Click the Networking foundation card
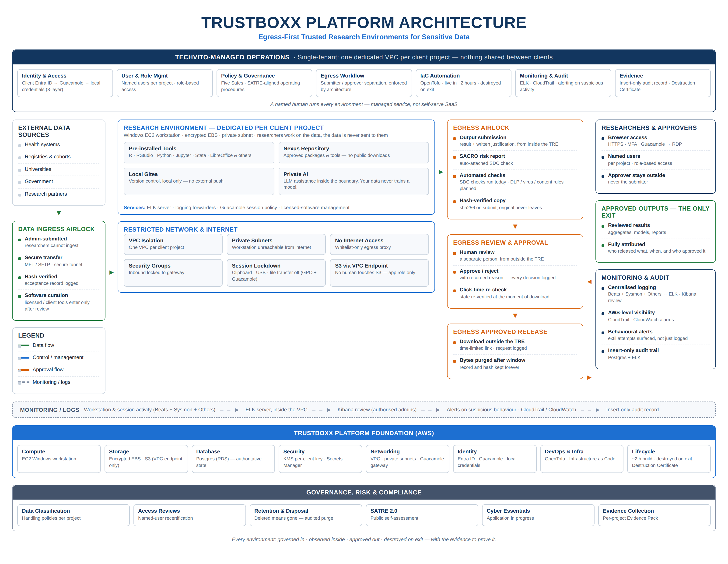The height and width of the screenshot is (564, 728). coord(407,459)
